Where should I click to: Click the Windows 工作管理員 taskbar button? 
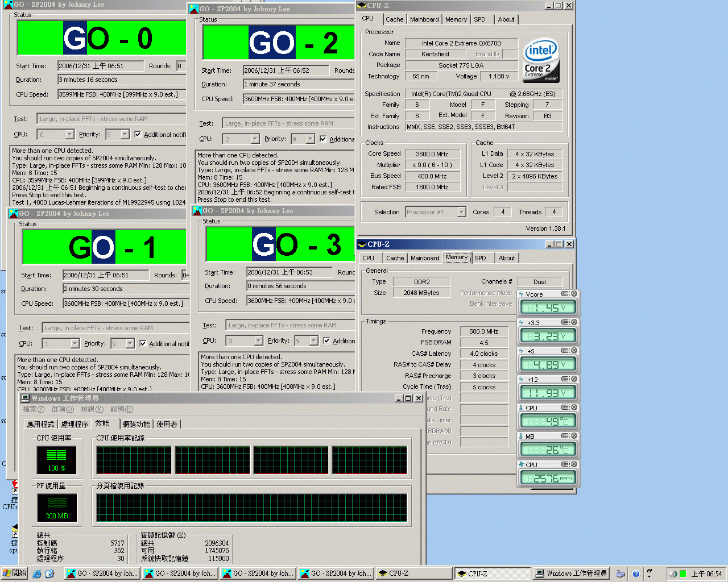pyautogui.click(x=571, y=573)
